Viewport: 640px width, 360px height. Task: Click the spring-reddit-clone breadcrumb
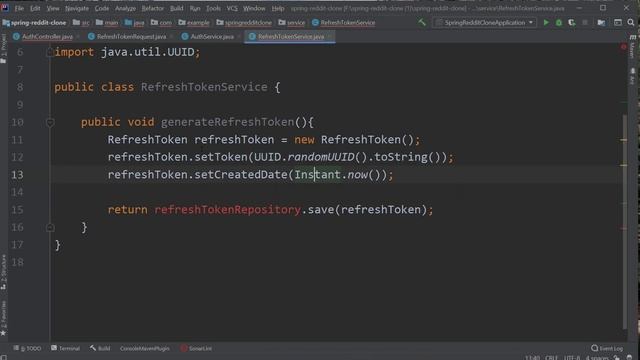click(34, 22)
